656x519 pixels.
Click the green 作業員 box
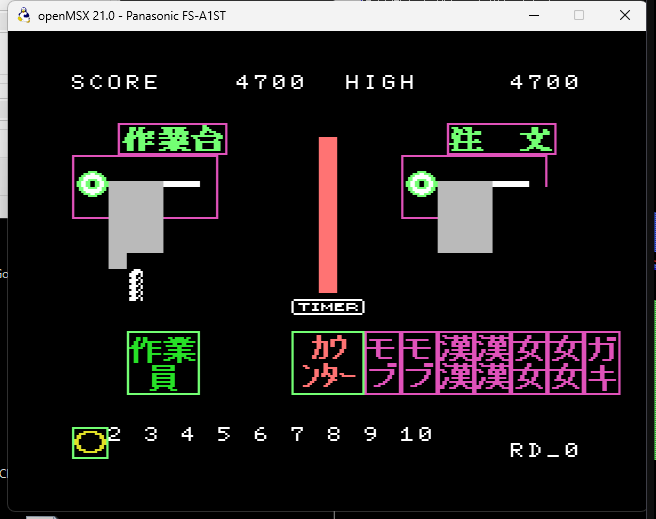point(163,363)
